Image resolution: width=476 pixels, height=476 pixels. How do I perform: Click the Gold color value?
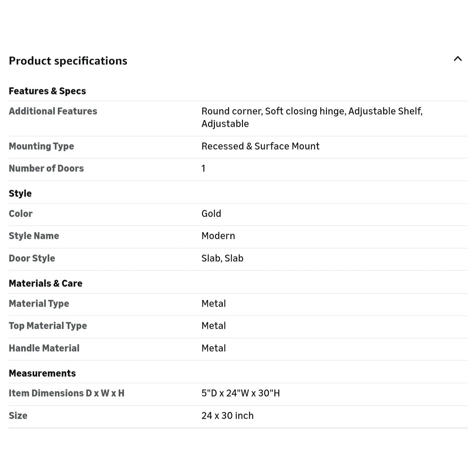click(211, 214)
